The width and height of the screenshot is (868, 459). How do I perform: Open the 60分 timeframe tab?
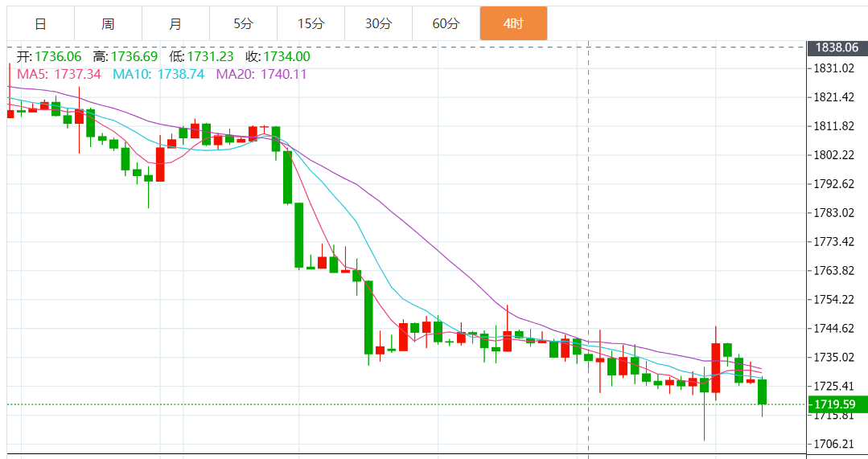click(x=446, y=24)
